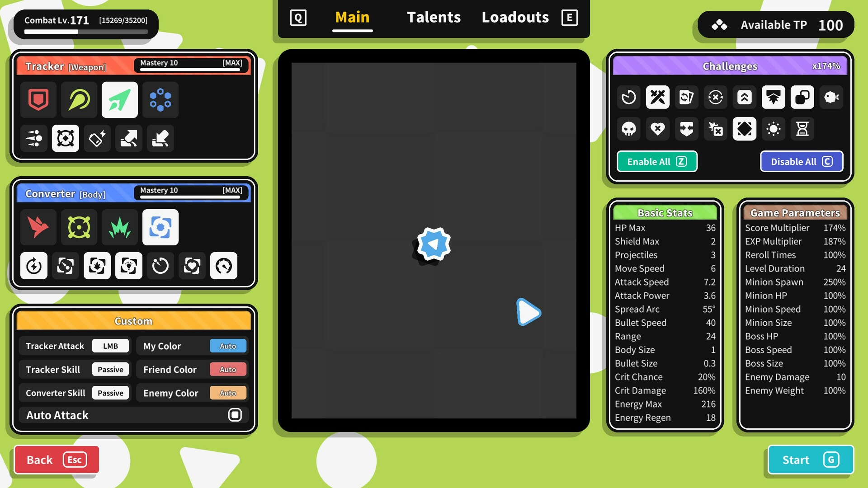Toggle the Tracker Skill passive mode
The height and width of the screenshot is (488, 868).
click(x=110, y=369)
